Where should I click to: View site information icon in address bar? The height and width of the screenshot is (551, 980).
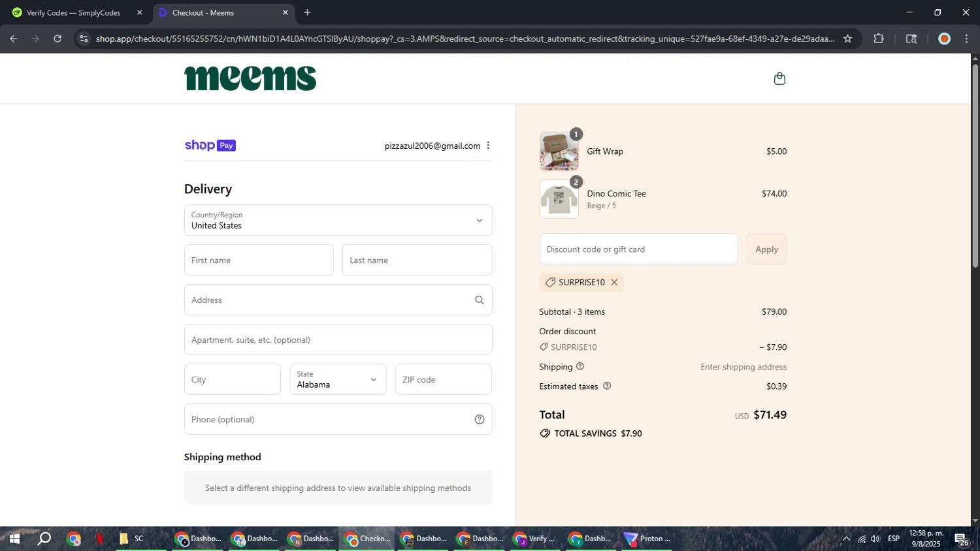[84, 39]
